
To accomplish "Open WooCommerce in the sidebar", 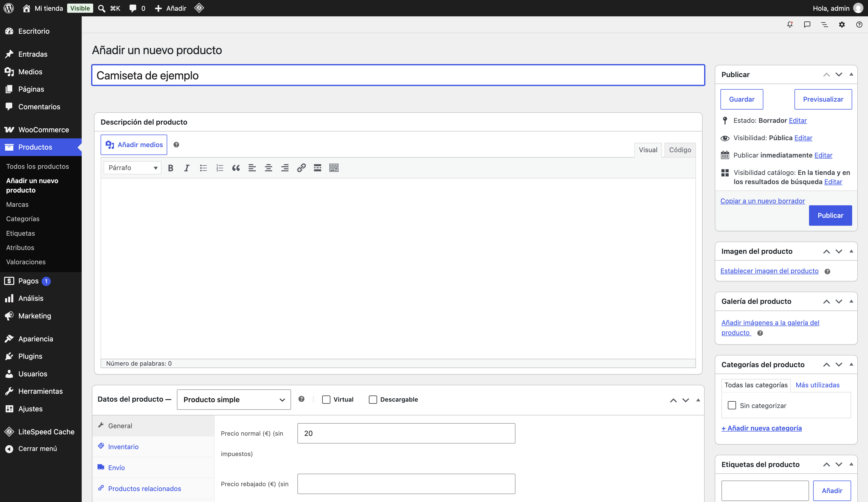I will (41, 129).
